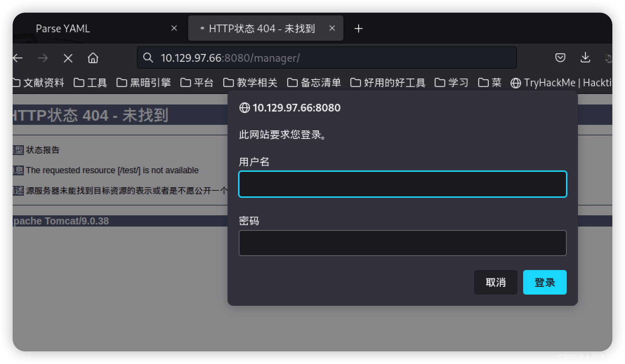Close the HTTP状态 404 tab
The height and width of the screenshot is (364, 625).
click(x=332, y=28)
